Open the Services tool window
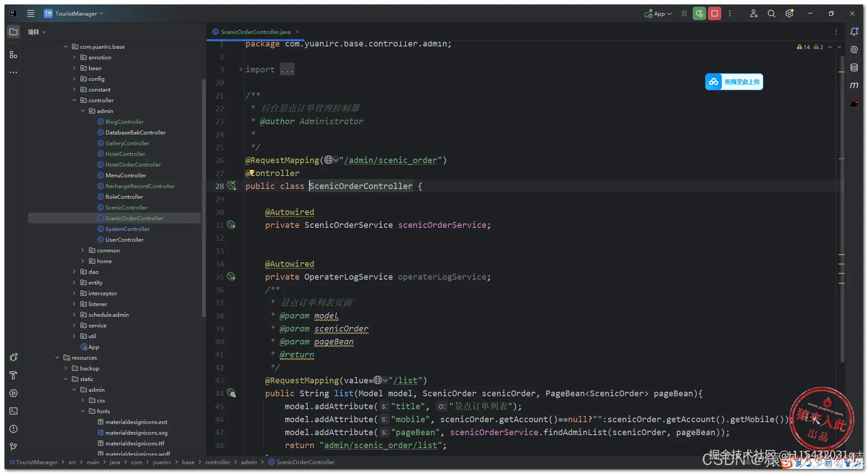This screenshot has height=474, width=868. 13,393
